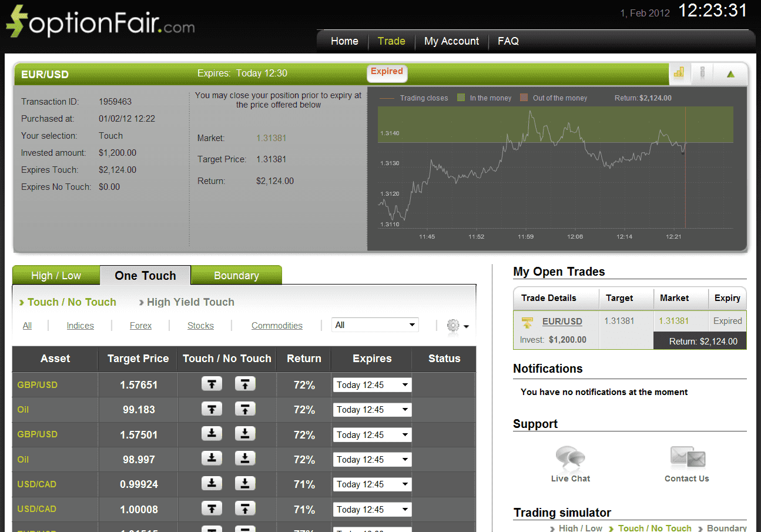Select the Touch up-arrow icon for GBP/USD 1.57651
Viewport: 761px width, 532px height.
tap(212, 384)
